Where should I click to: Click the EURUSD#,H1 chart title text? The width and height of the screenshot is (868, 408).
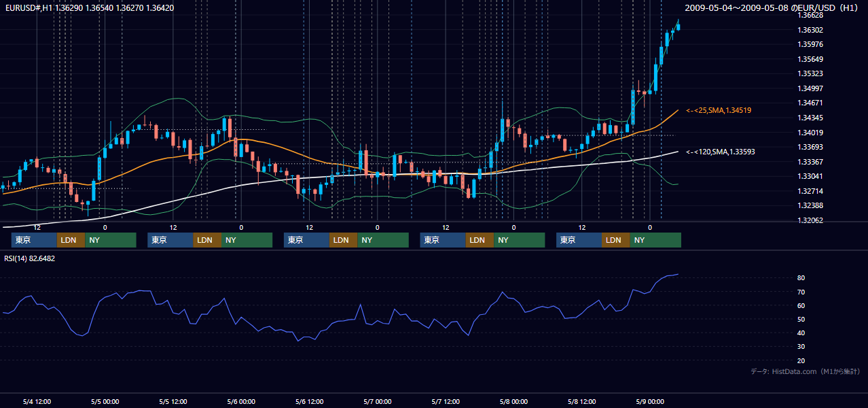pyautogui.click(x=89, y=7)
